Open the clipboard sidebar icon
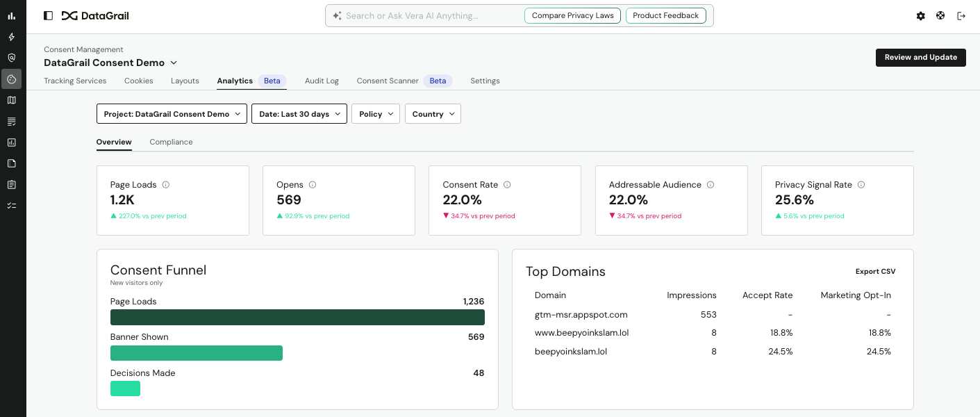This screenshot has height=417, width=980. pos(11,185)
